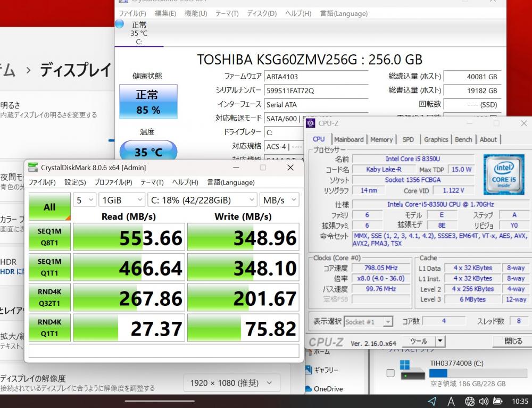Screen dimensions: 532x408
Task: Open the CPU-Z Socket #1 selection dropdown
Action: coord(368,321)
